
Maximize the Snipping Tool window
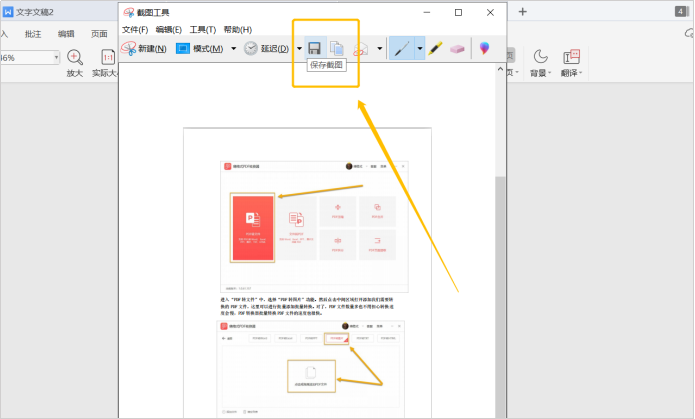click(458, 12)
